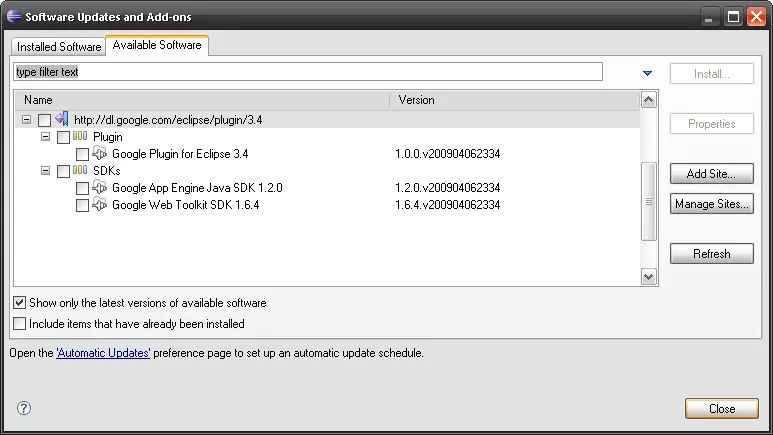The image size is (773, 435).
Task: Tick the Google App Engine Java SDK checkbox
Action: (x=82, y=188)
